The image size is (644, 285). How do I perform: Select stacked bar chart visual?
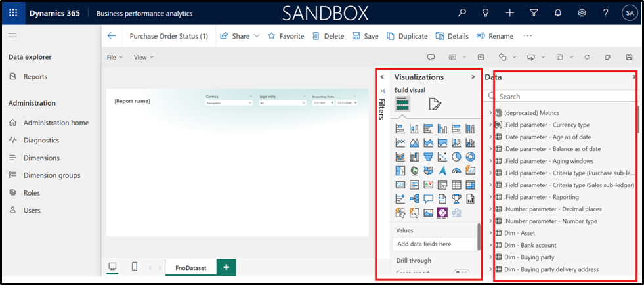400,129
